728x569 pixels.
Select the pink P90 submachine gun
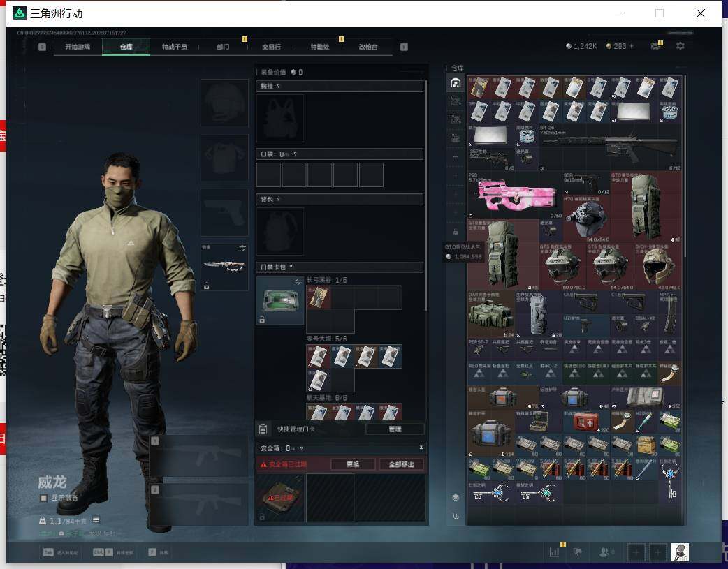click(x=515, y=195)
